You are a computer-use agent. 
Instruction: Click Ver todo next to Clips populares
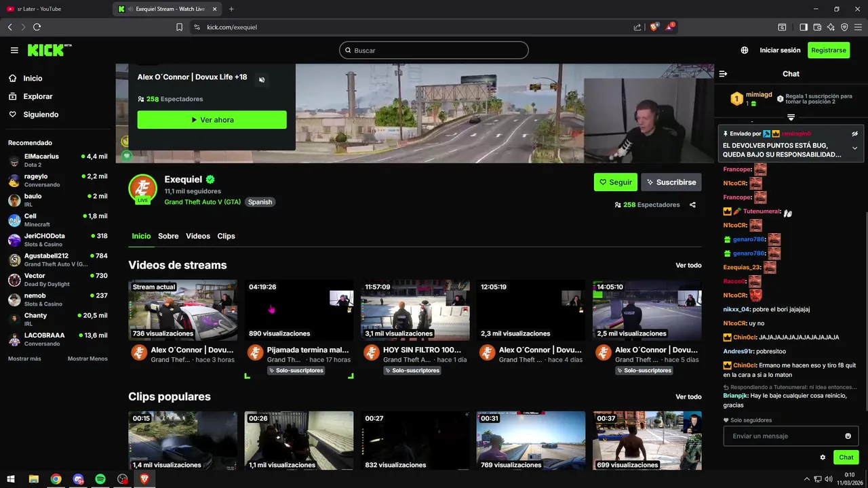tap(688, 396)
